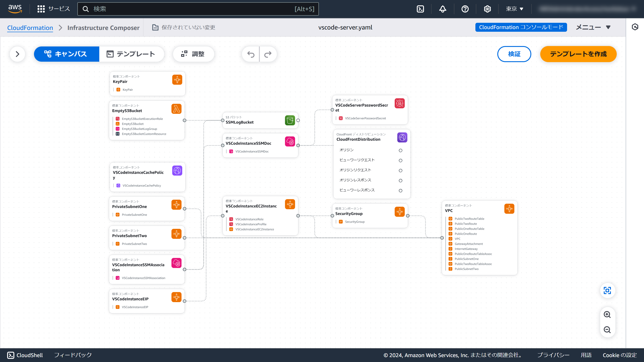Click the fit-to-screen canvas icon
The width and height of the screenshot is (644, 362).
click(x=607, y=290)
